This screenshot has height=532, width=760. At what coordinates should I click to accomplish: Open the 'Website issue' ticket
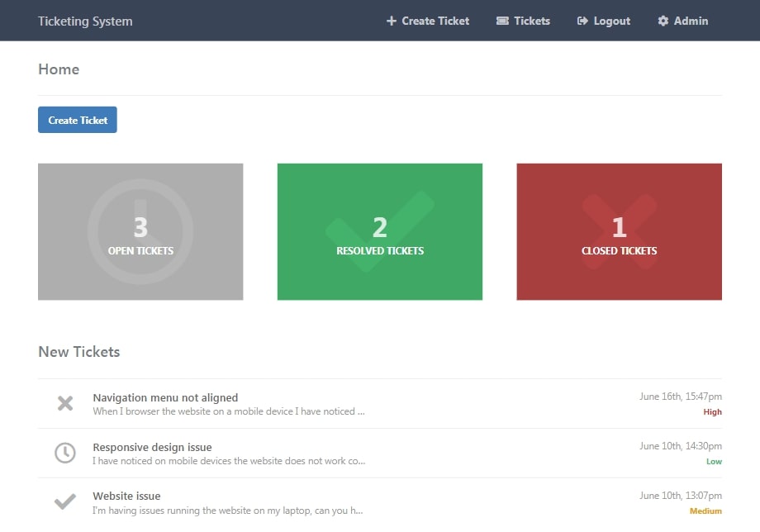point(126,496)
